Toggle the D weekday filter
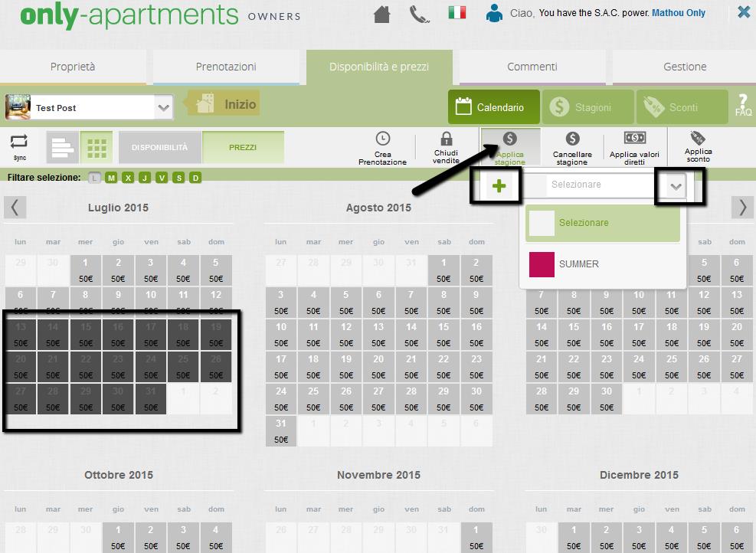The image size is (756, 553). (x=195, y=178)
